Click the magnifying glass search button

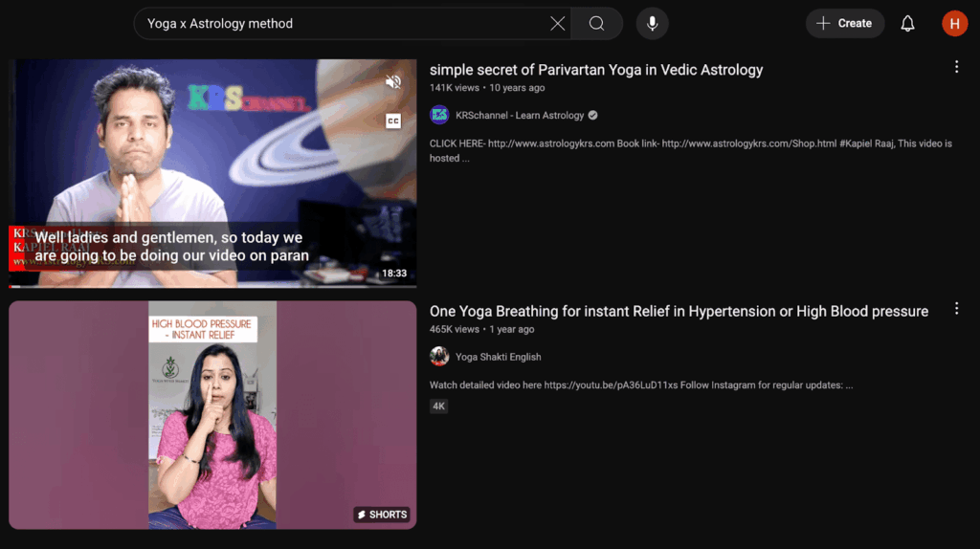coord(597,24)
